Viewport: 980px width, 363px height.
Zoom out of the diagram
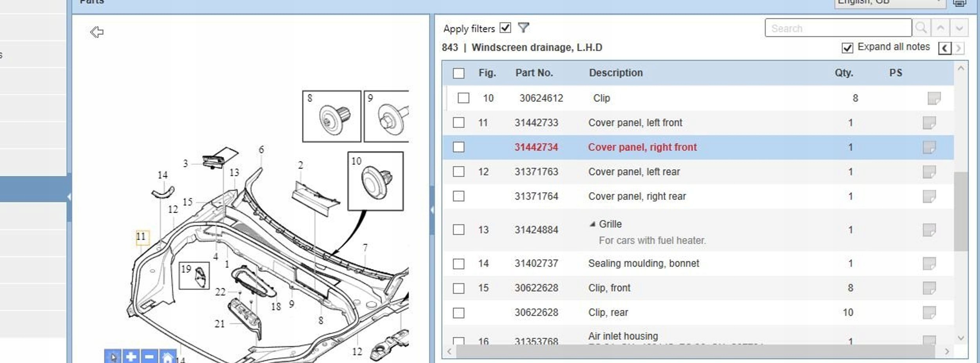tap(149, 357)
